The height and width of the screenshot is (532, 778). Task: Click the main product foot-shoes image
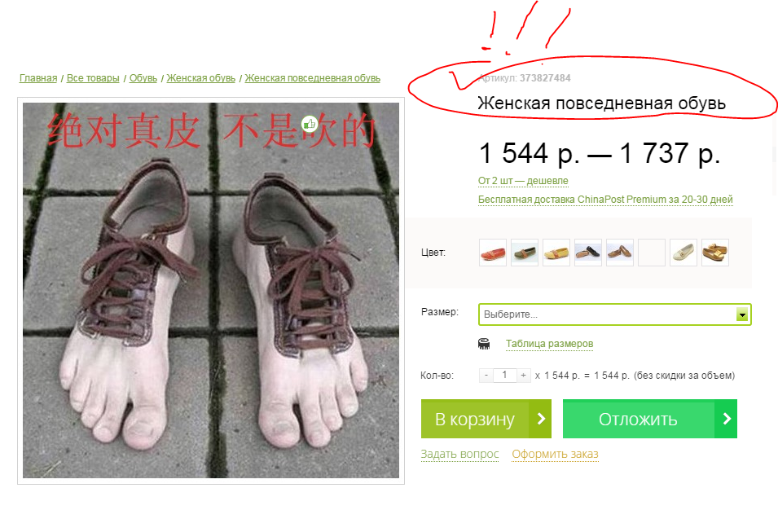(211, 290)
